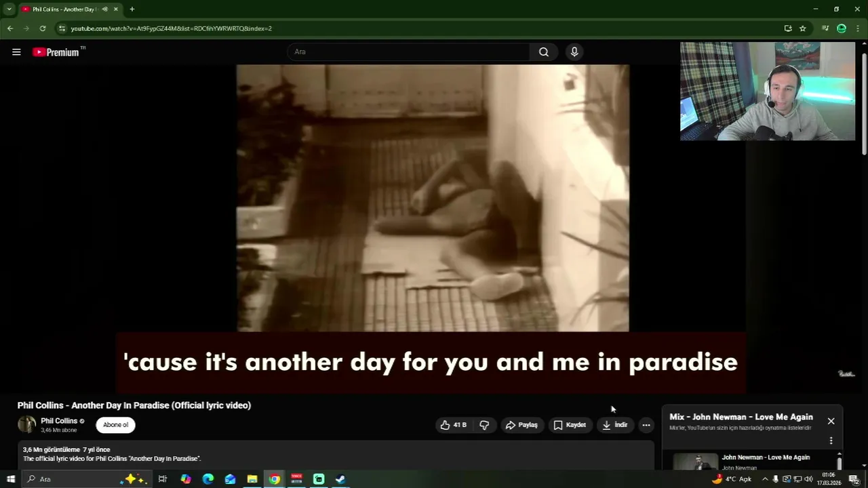Open site information icon in address bar
Viewport: 868px width, 488px height.
pyautogui.click(x=62, y=28)
